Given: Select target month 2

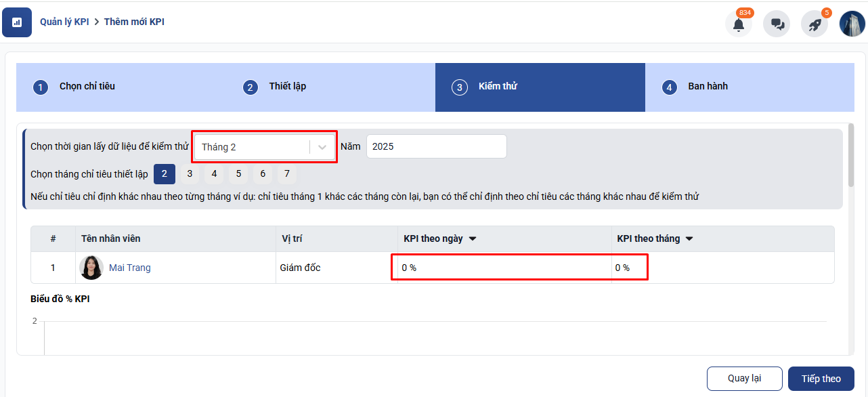Looking at the screenshot, I should 165,174.
